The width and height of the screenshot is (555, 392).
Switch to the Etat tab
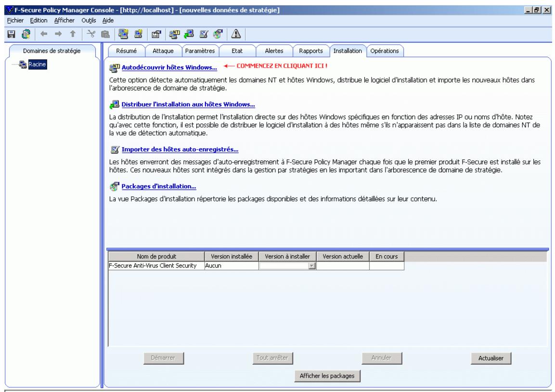coord(237,51)
